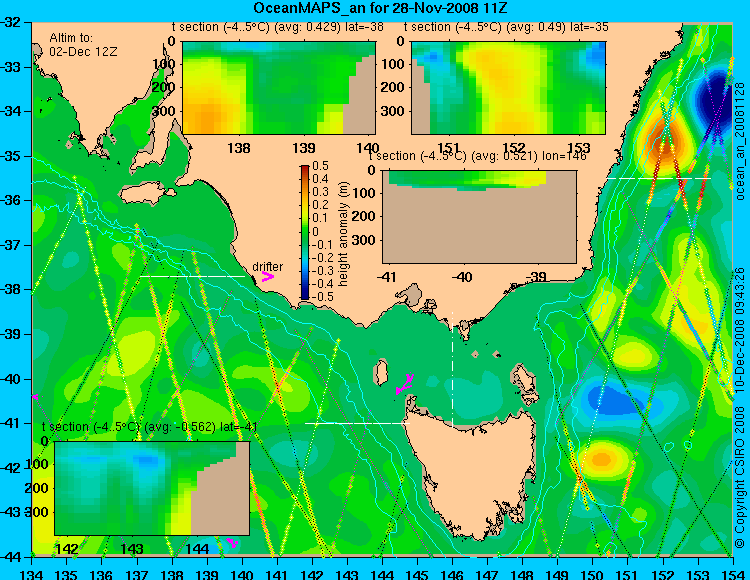Click the 152 label under the lat=-35 inset

(x=514, y=147)
